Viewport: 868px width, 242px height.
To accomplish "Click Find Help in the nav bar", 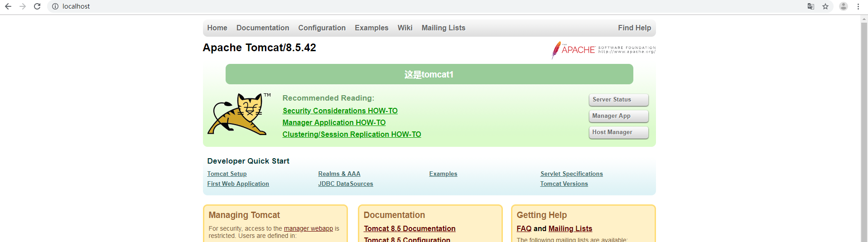I will click(634, 28).
